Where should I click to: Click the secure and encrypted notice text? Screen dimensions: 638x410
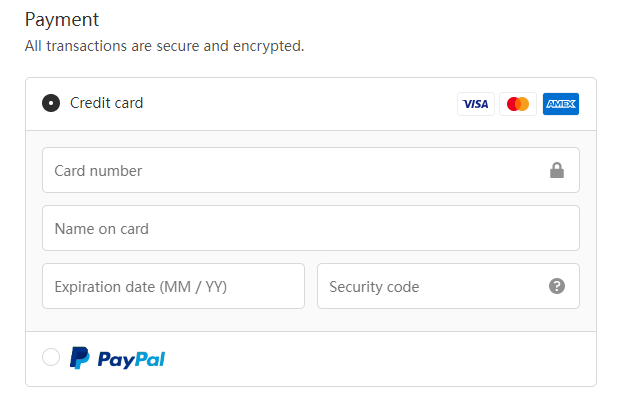164,46
